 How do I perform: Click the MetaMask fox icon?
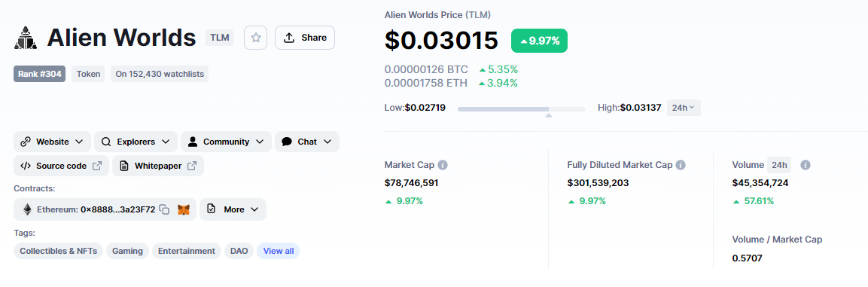pos(183,209)
